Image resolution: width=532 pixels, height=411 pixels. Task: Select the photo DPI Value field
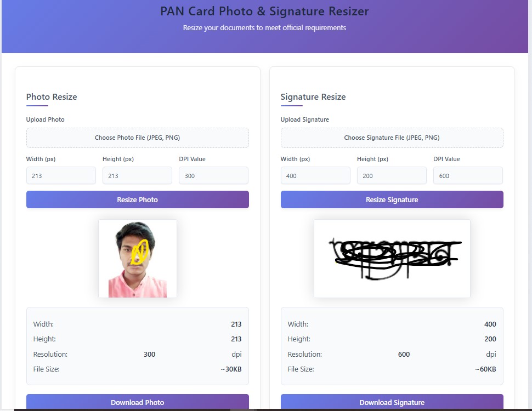click(x=213, y=176)
